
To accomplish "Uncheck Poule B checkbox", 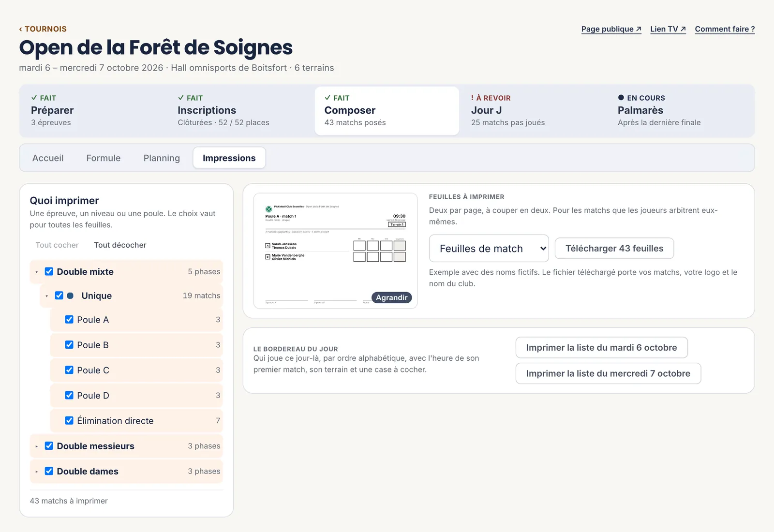I will 69,345.
